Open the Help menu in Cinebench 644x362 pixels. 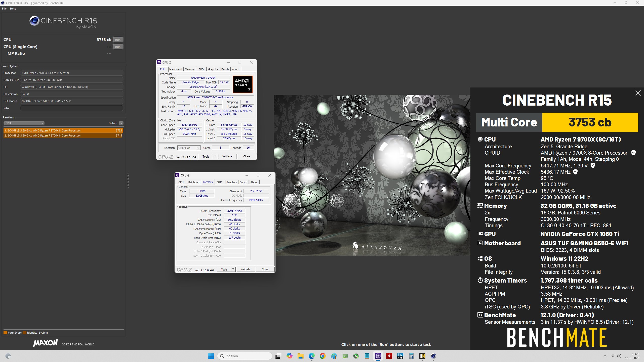tap(13, 9)
